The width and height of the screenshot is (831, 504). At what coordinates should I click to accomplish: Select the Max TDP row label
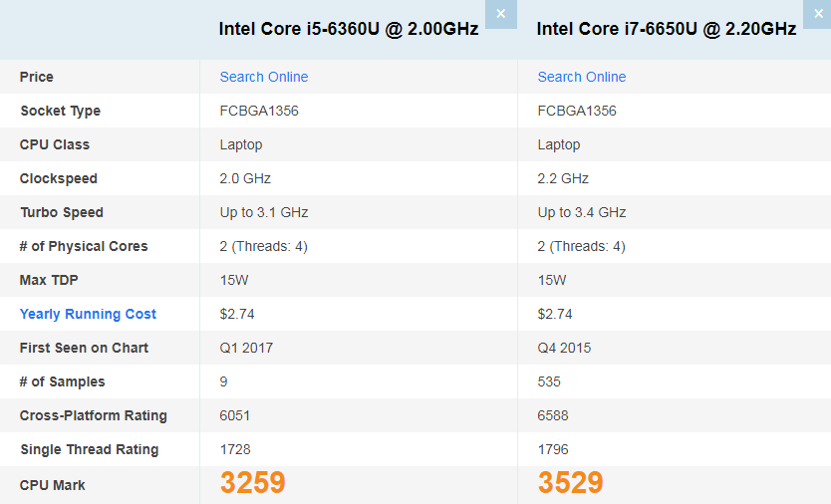pyautogui.click(x=50, y=280)
